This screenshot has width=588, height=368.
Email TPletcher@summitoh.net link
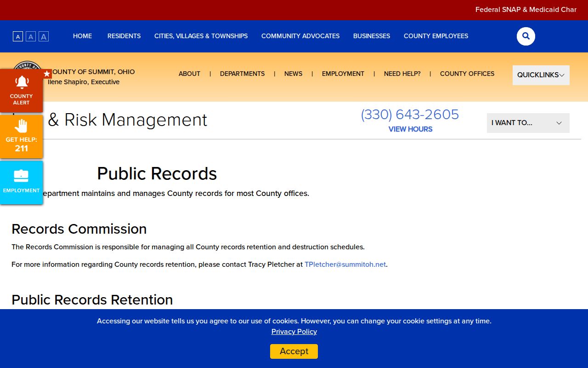coord(345,264)
